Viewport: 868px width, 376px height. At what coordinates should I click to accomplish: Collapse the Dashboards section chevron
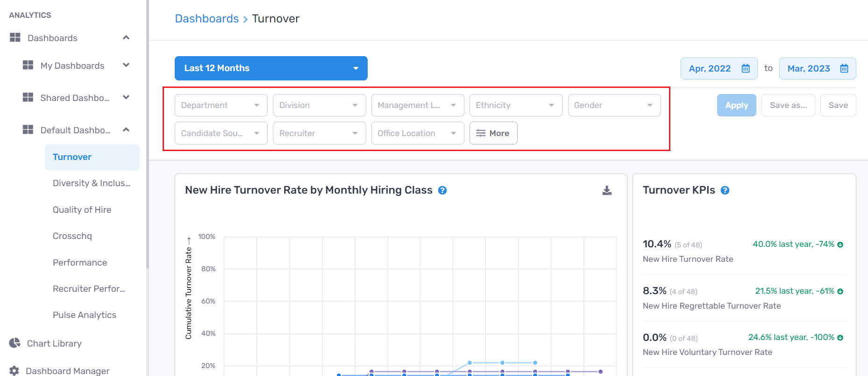point(126,37)
